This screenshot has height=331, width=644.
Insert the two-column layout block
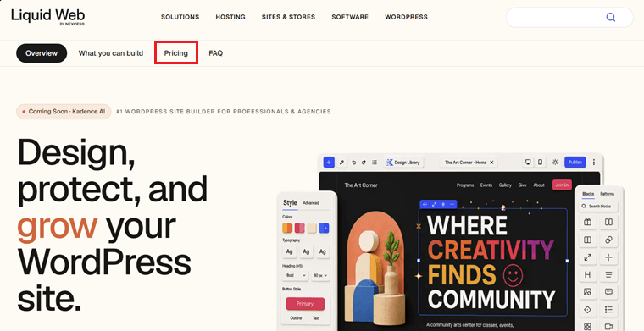tap(608, 222)
